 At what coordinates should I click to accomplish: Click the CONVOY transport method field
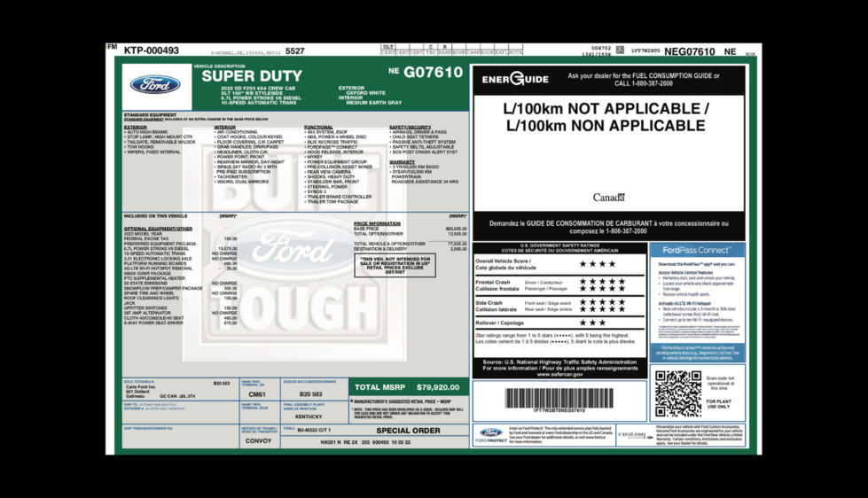coord(259,441)
